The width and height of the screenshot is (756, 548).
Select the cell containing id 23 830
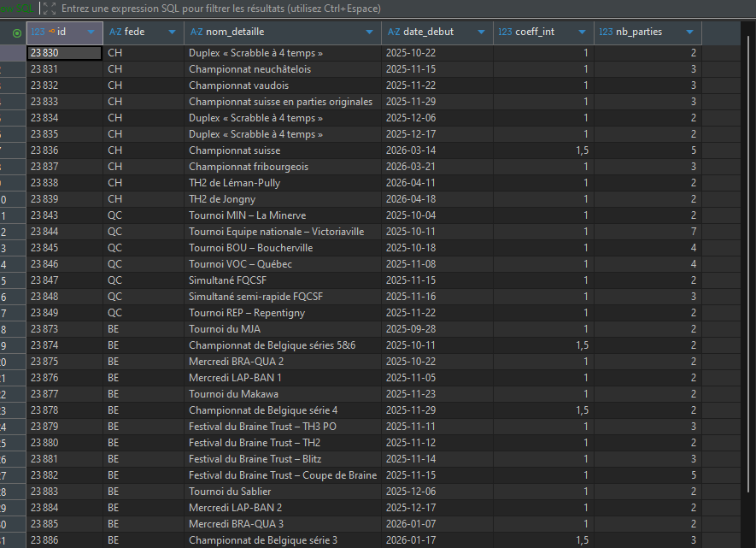coord(64,53)
